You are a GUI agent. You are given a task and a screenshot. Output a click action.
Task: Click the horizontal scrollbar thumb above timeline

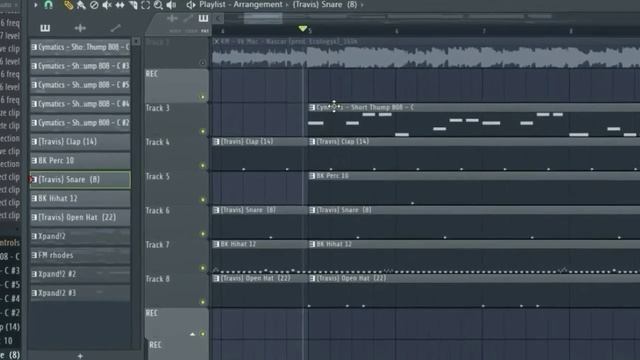tap(263, 18)
